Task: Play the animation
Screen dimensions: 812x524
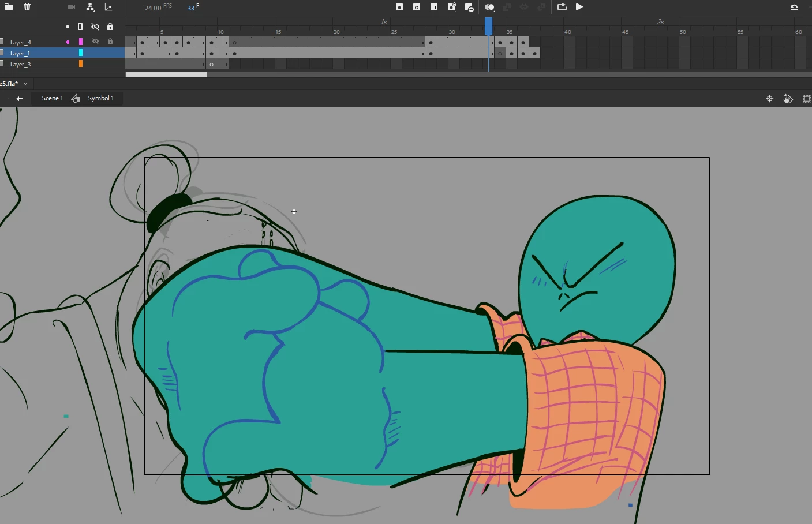Action: [x=579, y=7]
